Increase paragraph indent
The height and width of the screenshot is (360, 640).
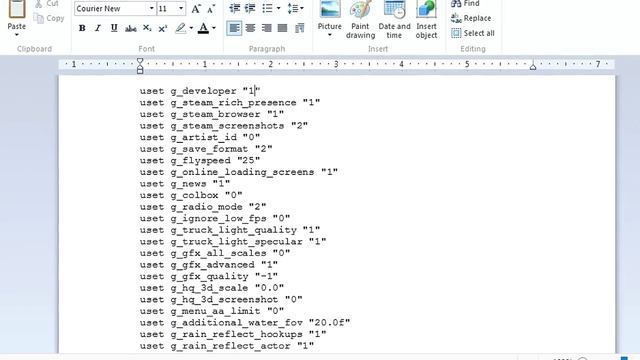point(250,8)
